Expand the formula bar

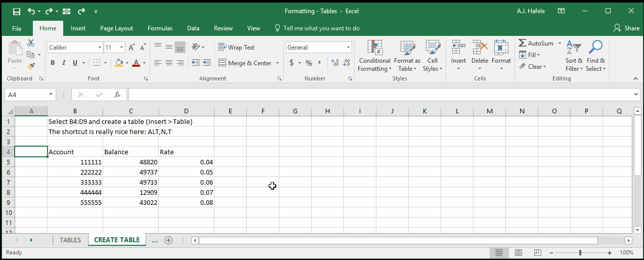(x=636, y=95)
